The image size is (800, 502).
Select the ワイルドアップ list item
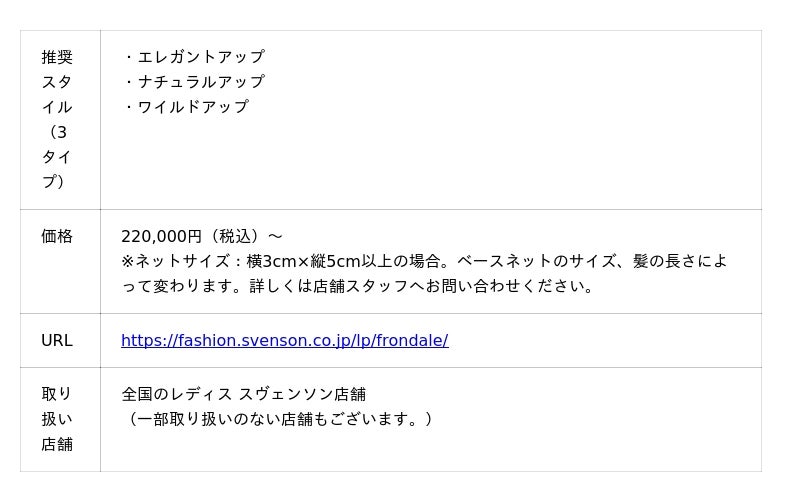coord(192,107)
